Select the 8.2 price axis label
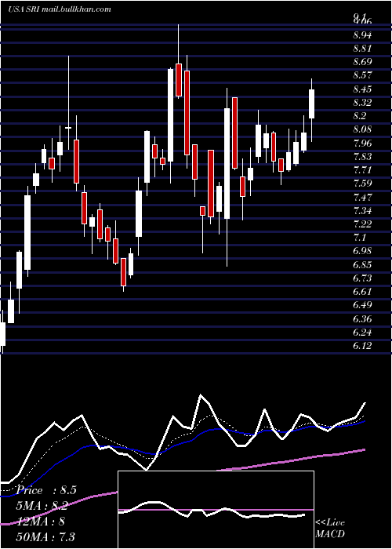This screenshot has height=549, width=392. (359, 116)
